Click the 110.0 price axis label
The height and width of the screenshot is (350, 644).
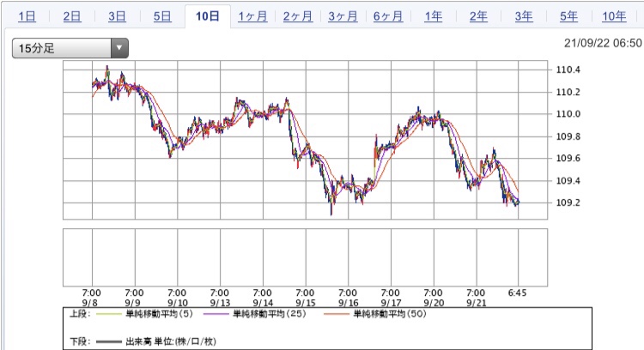click(568, 114)
